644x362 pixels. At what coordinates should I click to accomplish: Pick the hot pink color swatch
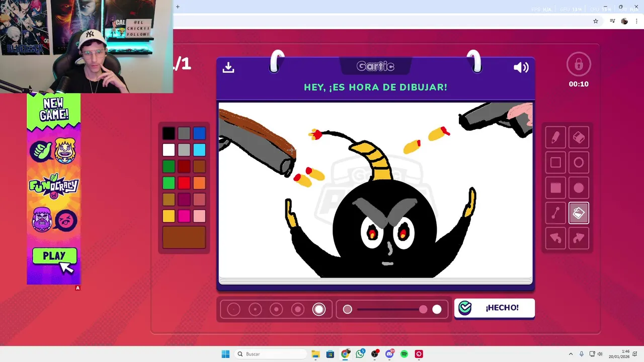coord(184,216)
